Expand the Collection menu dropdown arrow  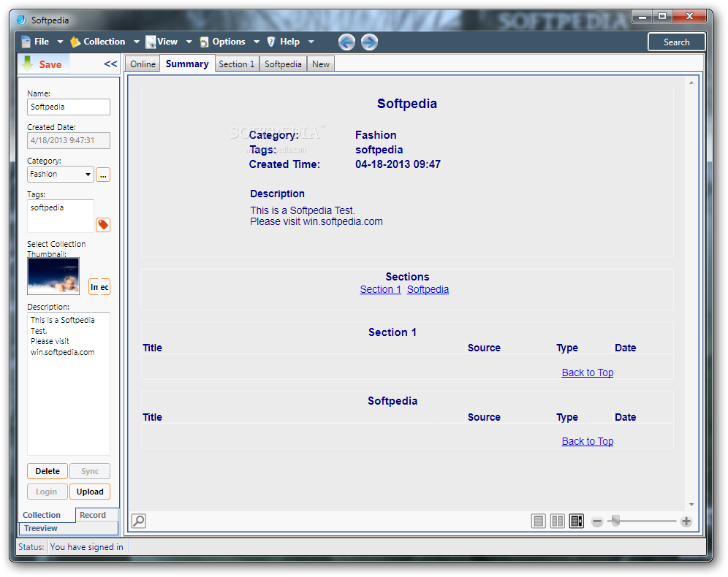tap(137, 42)
